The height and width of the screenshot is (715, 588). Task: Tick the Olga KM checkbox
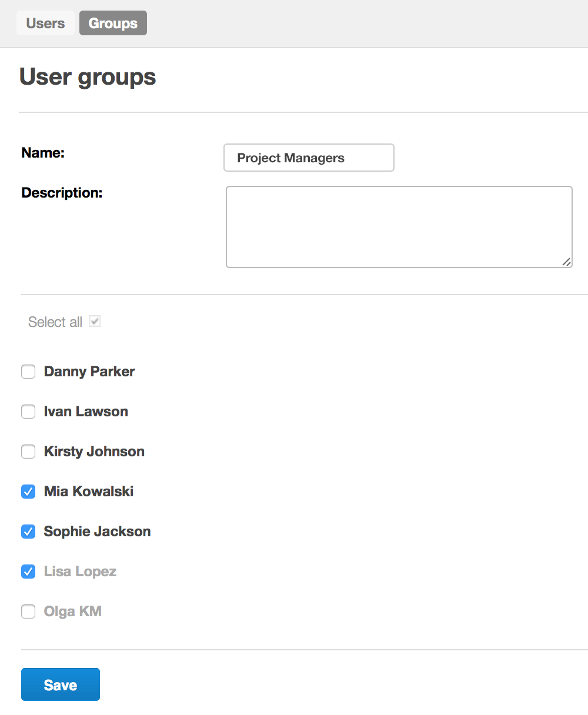[28, 612]
